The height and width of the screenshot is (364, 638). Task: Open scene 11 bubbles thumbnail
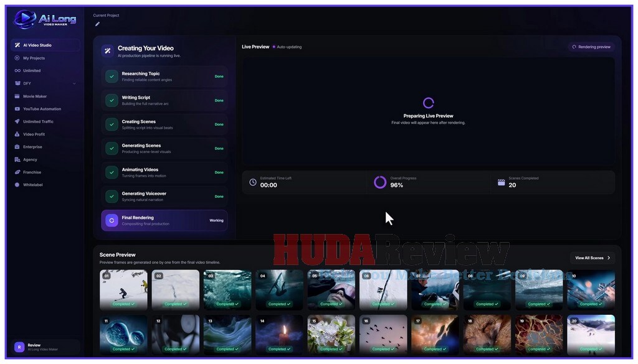pos(124,335)
